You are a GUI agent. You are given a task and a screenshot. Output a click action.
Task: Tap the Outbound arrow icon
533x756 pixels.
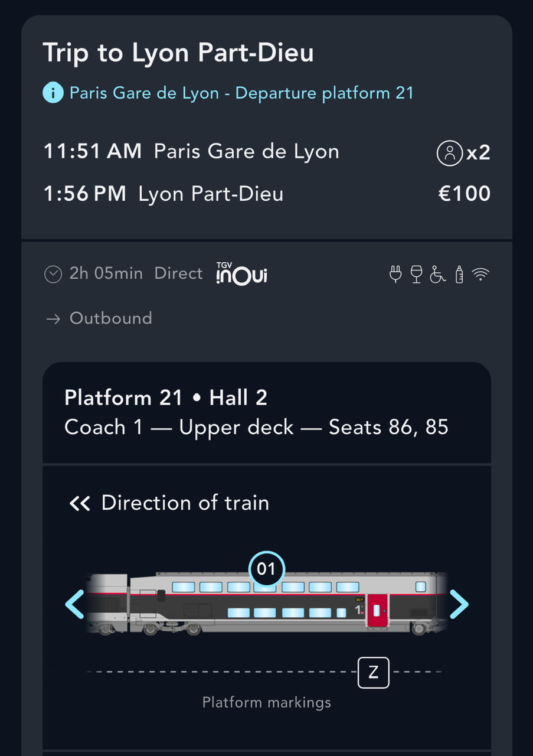(x=53, y=319)
